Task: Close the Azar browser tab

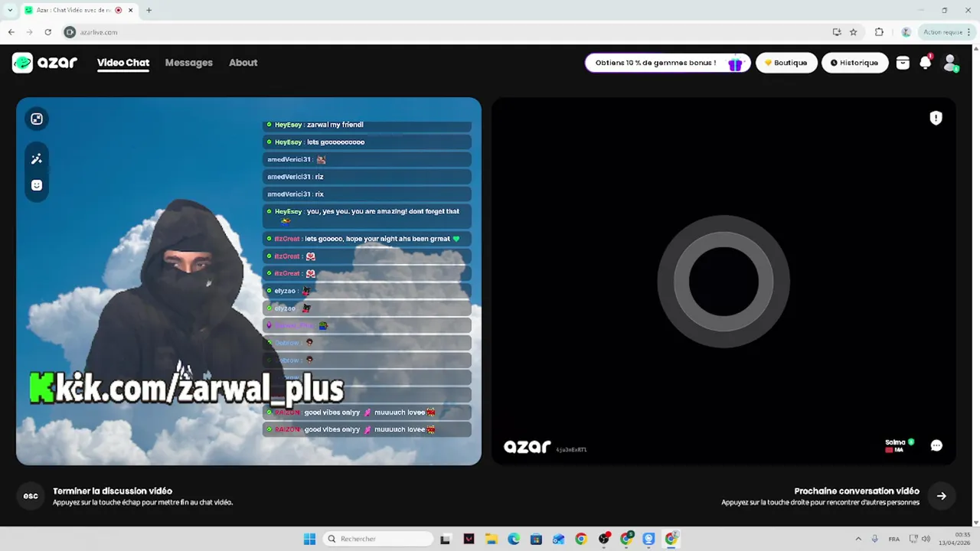Action: click(130, 10)
